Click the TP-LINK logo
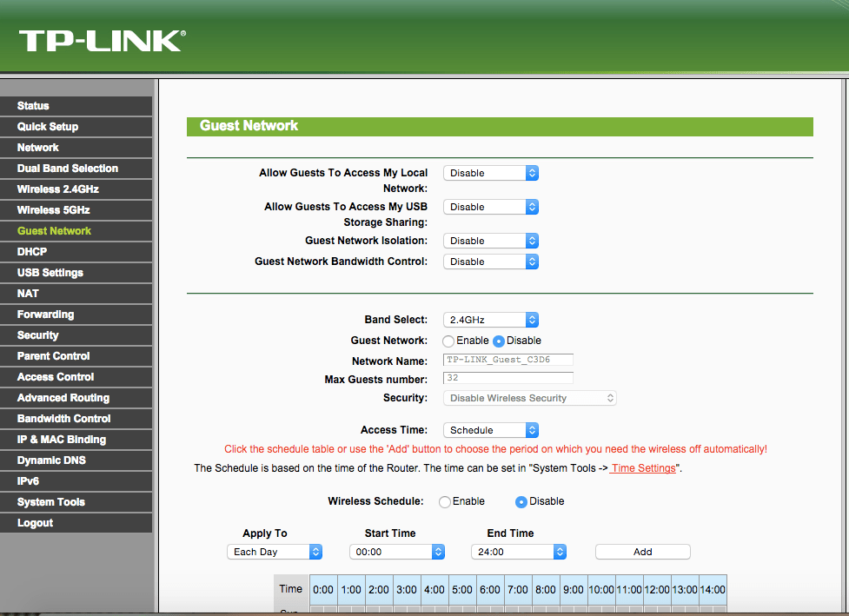 (x=102, y=40)
